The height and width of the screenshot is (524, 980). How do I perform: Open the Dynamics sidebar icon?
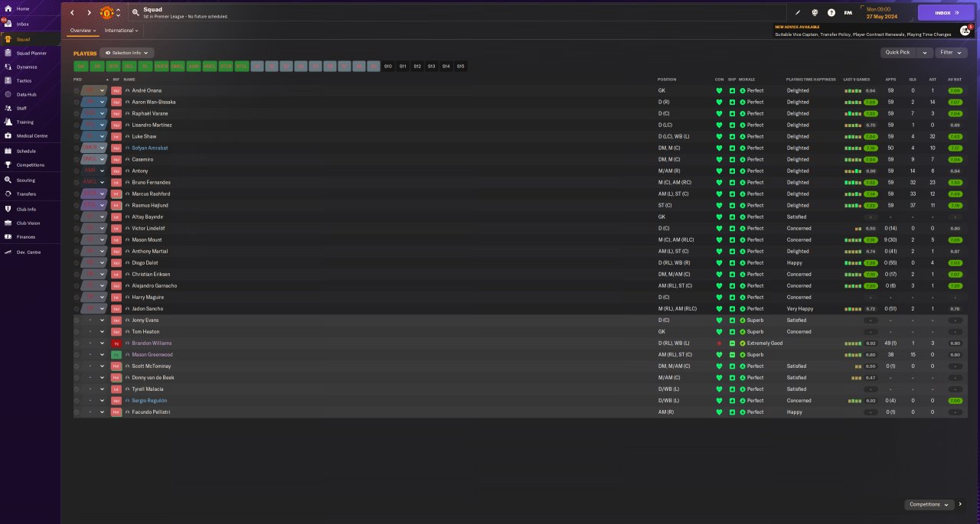8,67
